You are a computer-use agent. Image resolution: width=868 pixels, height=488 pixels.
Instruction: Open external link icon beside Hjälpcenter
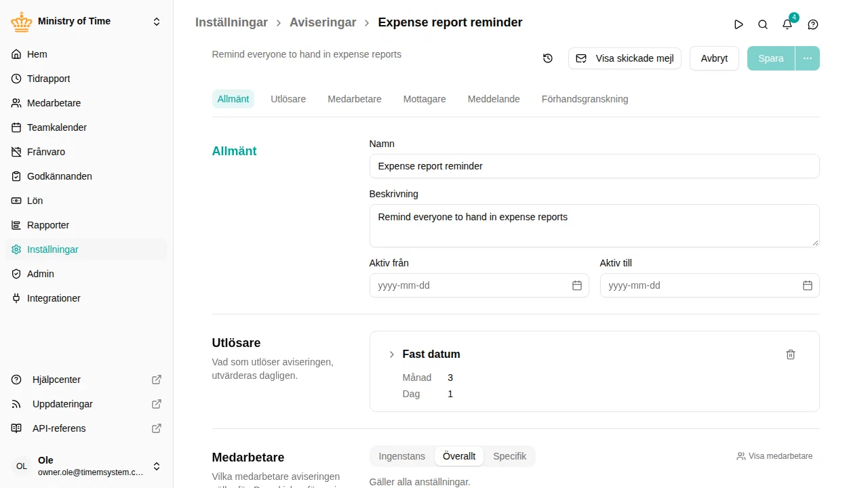[157, 380]
